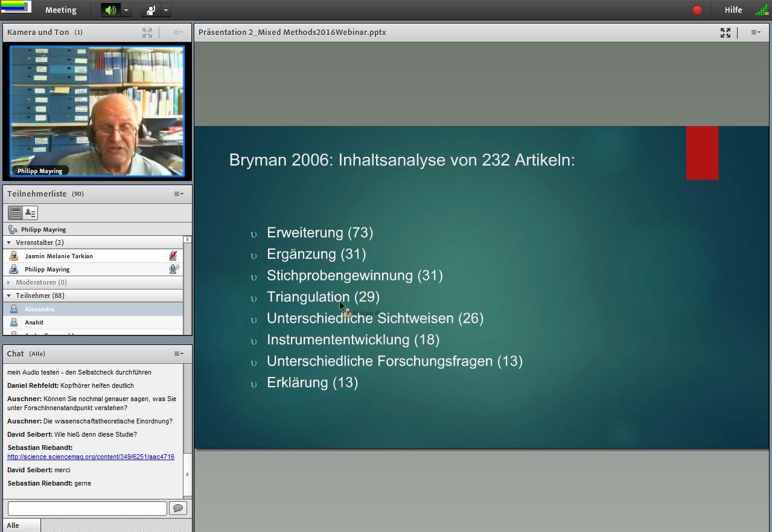Click Jasmin Melanie Tarkian's host avatar icon
Screen dimensions: 772x532
(13, 256)
